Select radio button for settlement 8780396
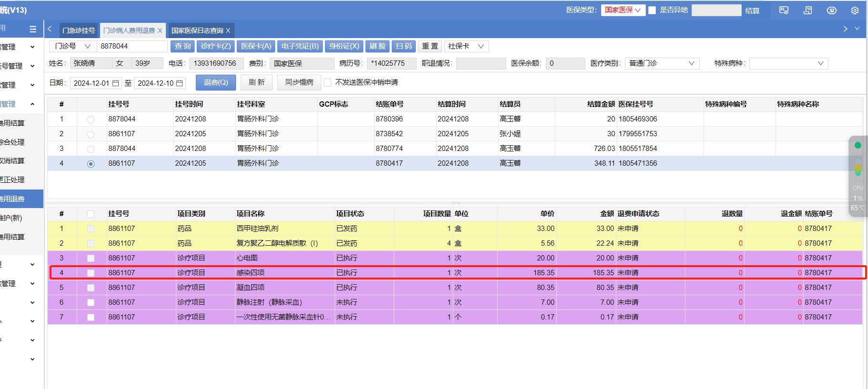This screenshot has height=389, width=868. coord(91,120)
